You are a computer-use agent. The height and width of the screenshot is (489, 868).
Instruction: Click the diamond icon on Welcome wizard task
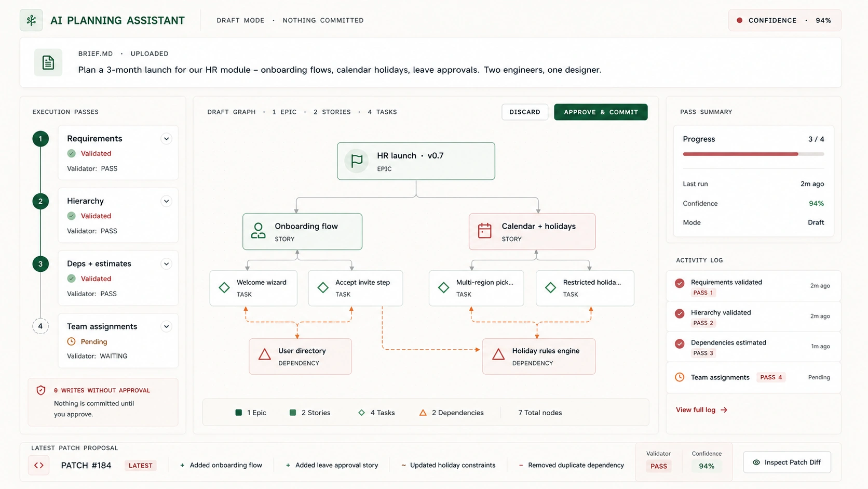pos(224,287)
